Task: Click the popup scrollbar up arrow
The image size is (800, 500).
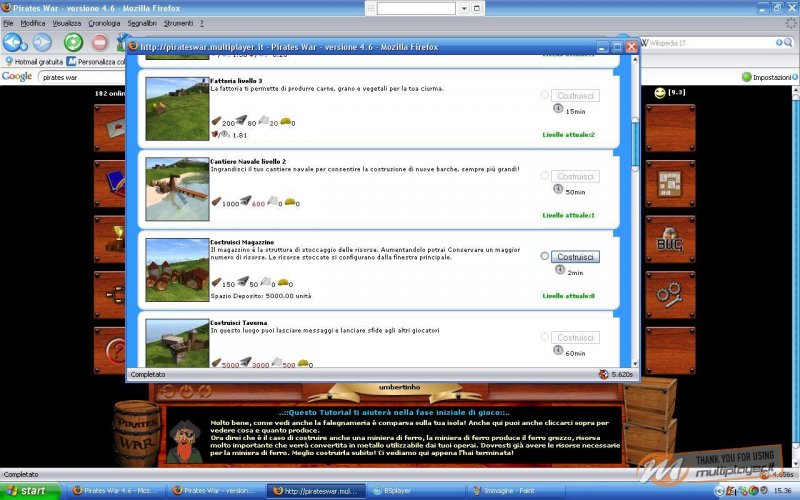Action: 635,60
